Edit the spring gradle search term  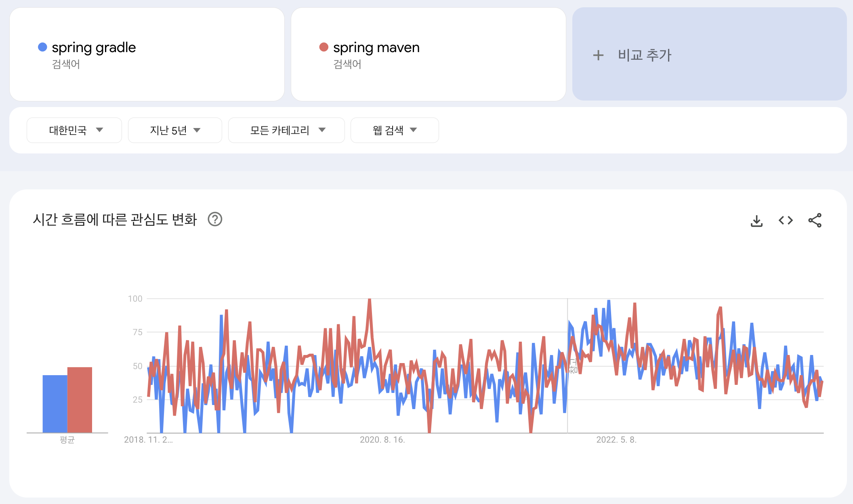[x=94, y=48]
